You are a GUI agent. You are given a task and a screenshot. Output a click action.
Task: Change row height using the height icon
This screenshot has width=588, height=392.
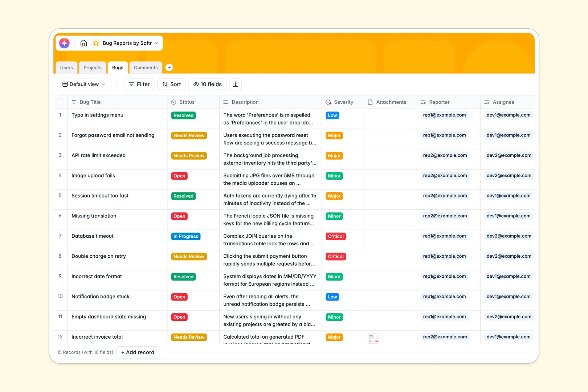coord(236,84)
